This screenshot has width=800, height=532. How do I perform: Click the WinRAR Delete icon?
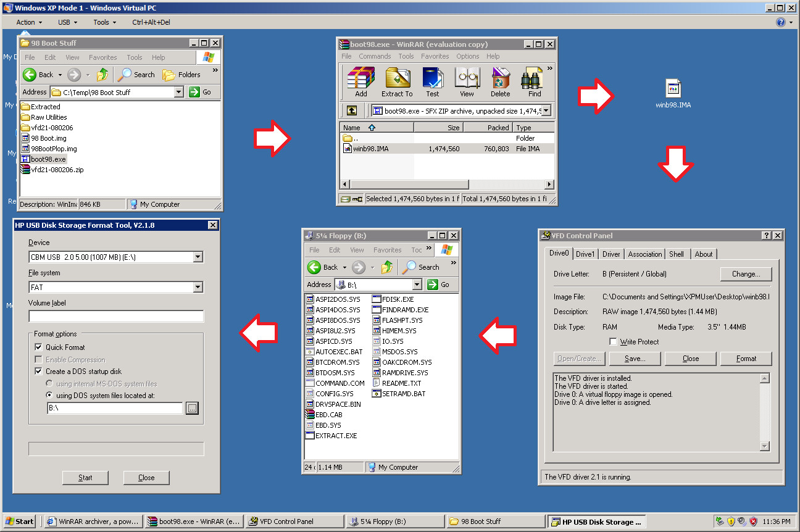point(500,79)
